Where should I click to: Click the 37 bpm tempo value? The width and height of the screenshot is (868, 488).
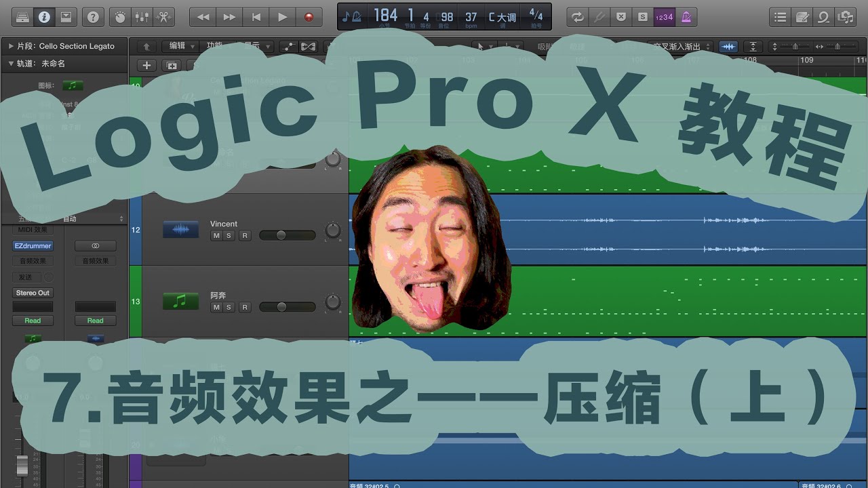[x=471, y=16]
